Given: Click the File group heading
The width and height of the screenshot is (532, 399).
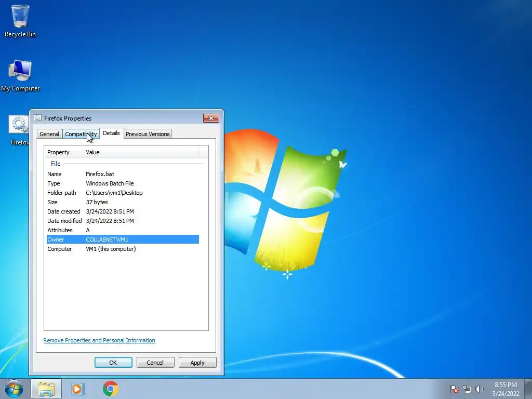Looking at the screenshot, I should pos(56,164).
